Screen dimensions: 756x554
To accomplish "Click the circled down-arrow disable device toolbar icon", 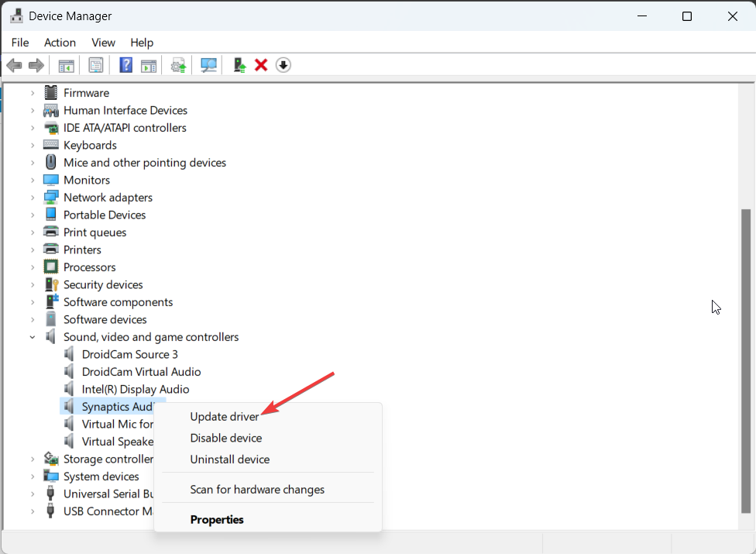I will 283,65.
